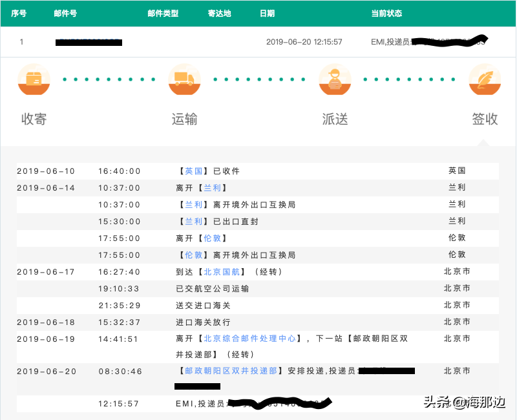
Task: Click the 头条@海那边 watermark logo
Action: tap(465, 404)
